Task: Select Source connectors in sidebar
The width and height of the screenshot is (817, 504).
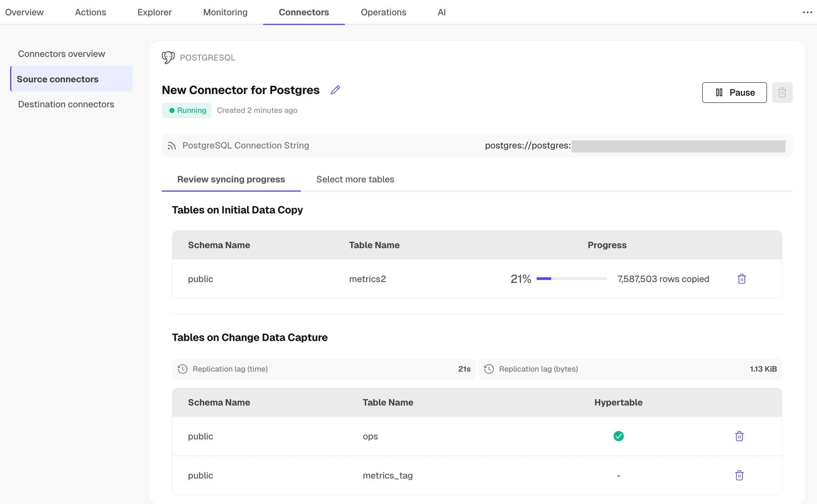Action: tap(72, 79)
